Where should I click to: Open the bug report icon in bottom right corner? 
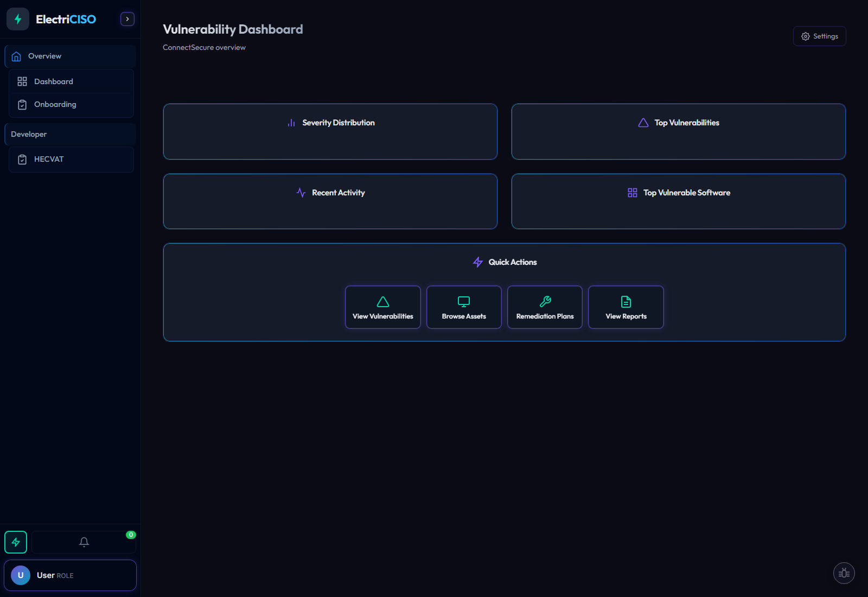(844, 573)
